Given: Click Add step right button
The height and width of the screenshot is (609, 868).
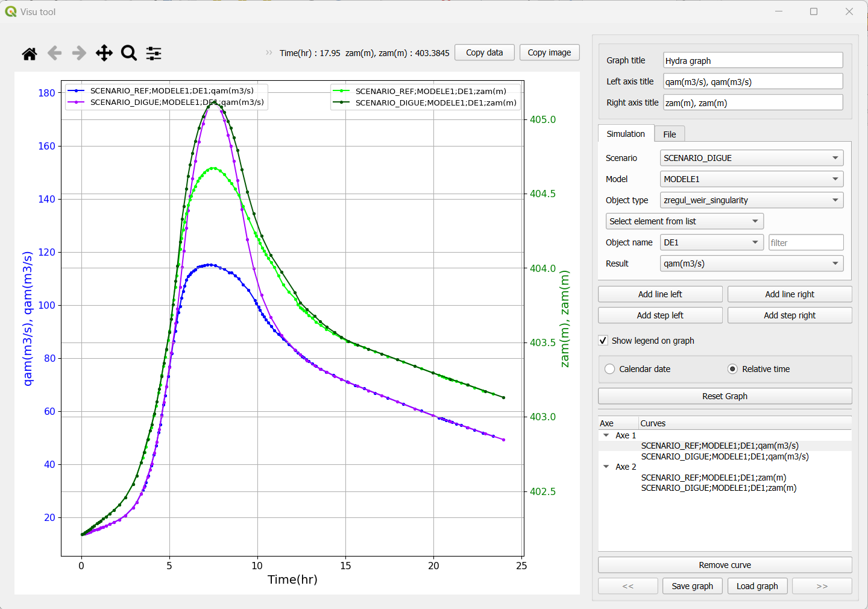Looking at the screenshot, I should (790, 315).
